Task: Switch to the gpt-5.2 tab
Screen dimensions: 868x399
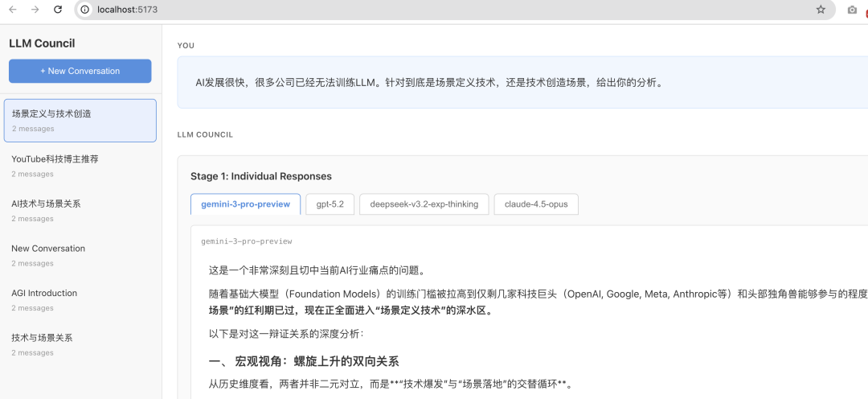Action: pos(330,204)
